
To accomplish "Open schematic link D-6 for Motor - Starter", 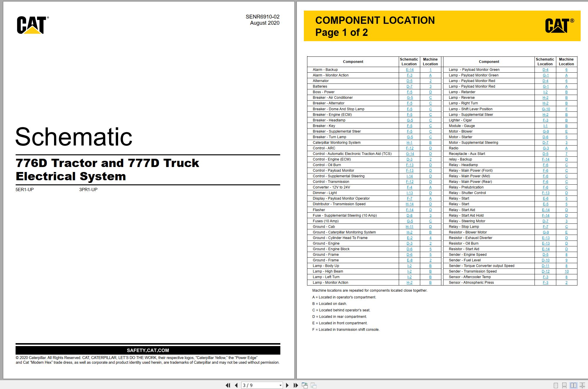I will coord(546,137).
